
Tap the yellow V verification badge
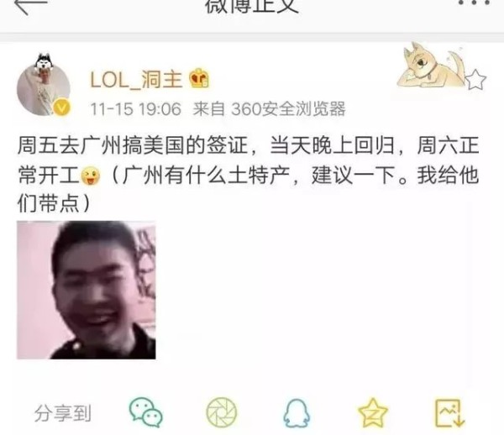pos(61,107)
